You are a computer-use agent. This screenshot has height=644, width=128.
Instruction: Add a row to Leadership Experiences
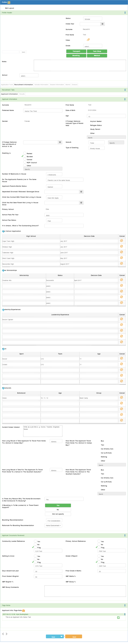3,310
